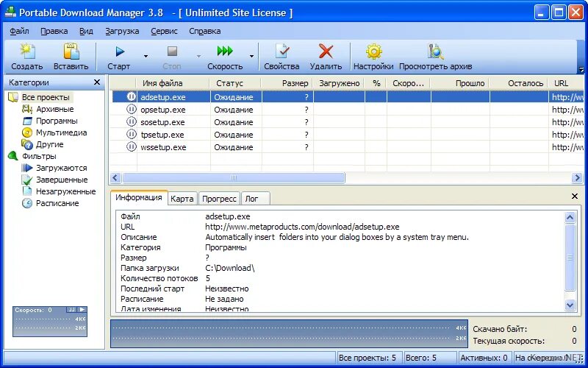
Task: Open the Файл menu
Action: (19, 31)
